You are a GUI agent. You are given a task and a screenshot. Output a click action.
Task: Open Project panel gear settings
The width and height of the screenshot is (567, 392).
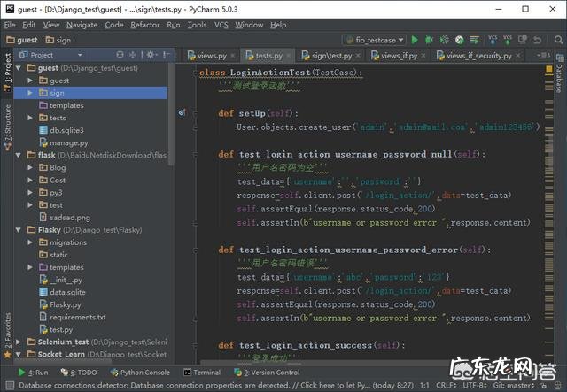point(151,55)
